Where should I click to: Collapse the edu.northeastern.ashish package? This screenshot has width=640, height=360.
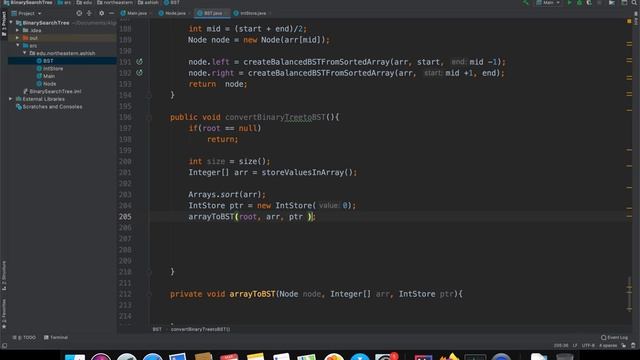click(x=24, y=53)
